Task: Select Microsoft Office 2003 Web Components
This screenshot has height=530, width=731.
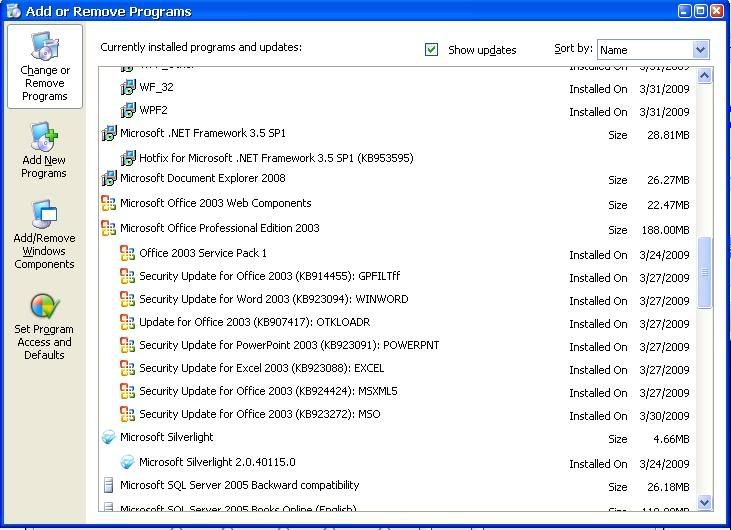Action: 215,203
